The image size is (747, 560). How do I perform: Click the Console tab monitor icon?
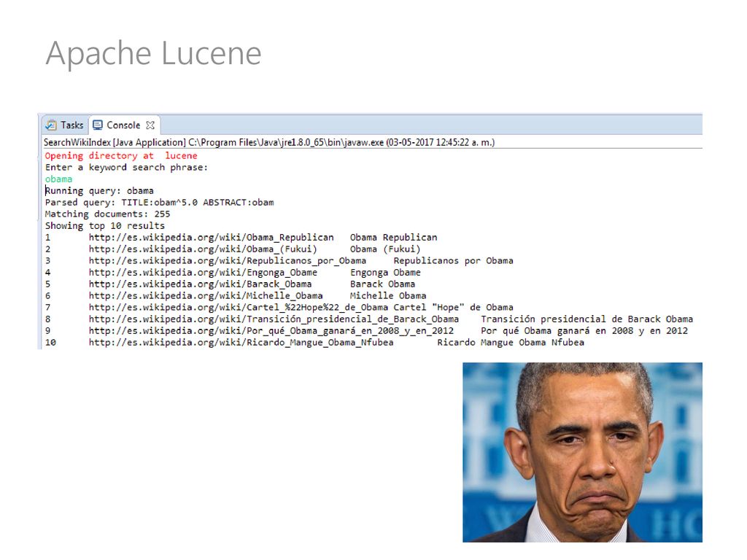click(x=98, y=125)
